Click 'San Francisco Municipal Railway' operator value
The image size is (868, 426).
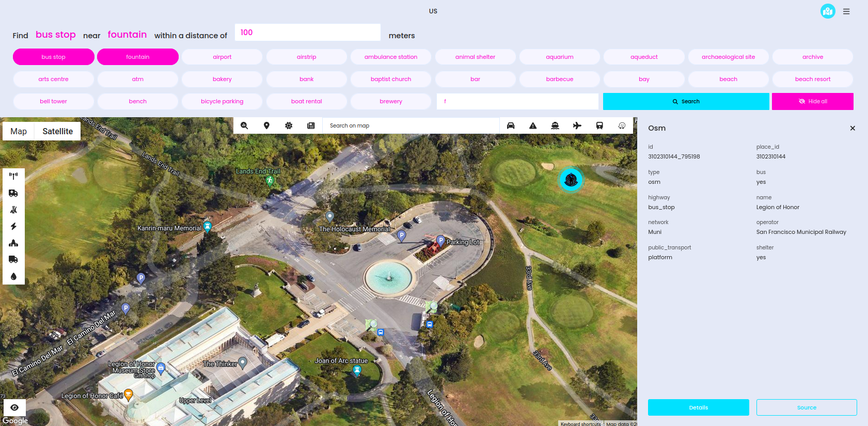pos(801,232)
